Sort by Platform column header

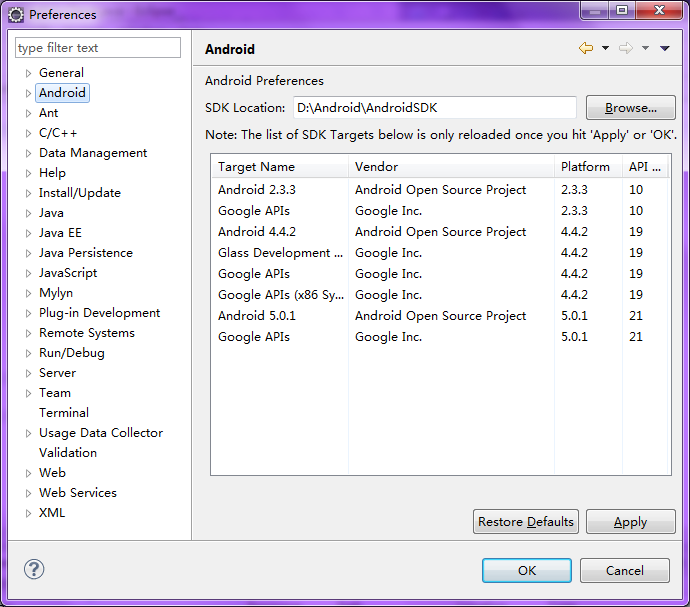(x=588, y=167)
